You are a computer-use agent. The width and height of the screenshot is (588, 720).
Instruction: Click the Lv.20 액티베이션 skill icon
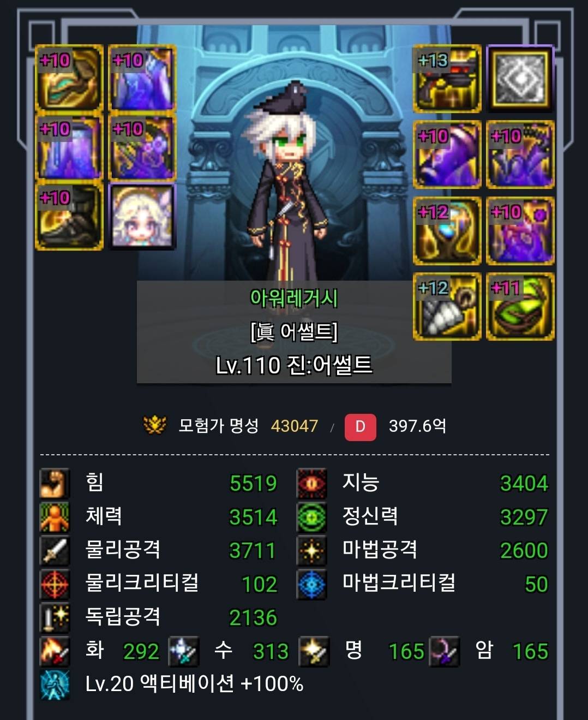55,685
